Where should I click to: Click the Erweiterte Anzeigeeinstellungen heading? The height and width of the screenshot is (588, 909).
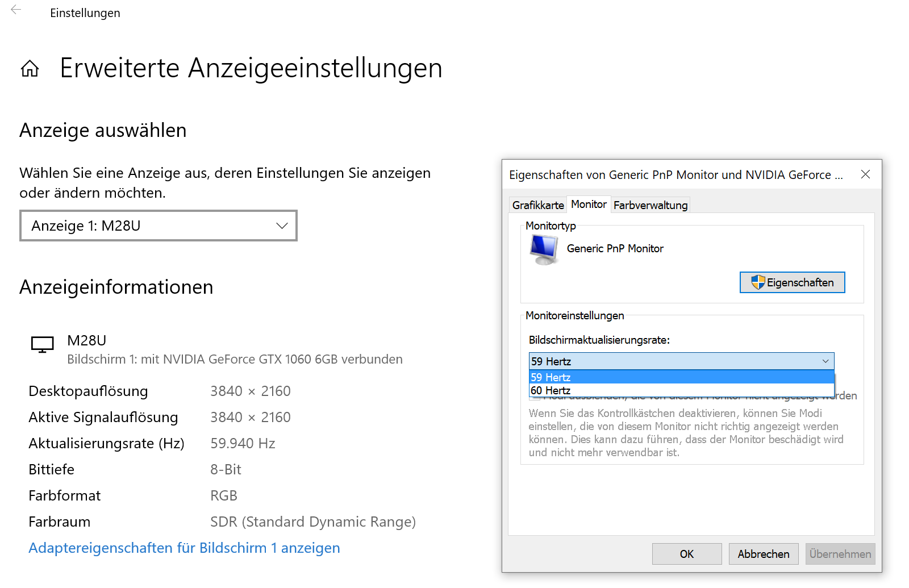coord(251,68)
